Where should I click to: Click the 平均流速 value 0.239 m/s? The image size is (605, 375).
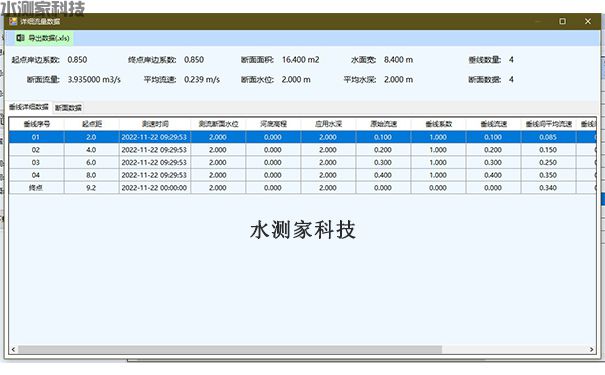[202, 79]
